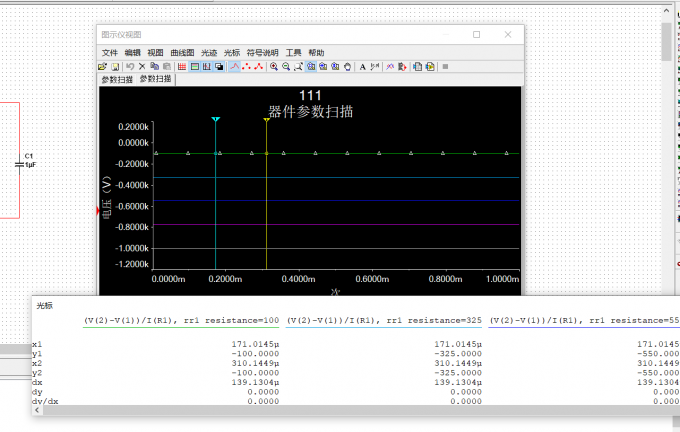Viewport: 680px width, 432px height.
Task: Click the Add text 'A' icon
Action: [x=363, y=67]
